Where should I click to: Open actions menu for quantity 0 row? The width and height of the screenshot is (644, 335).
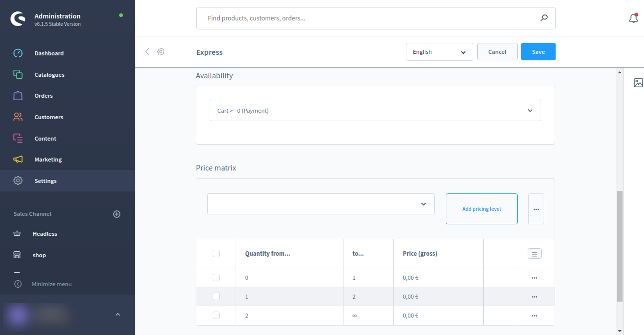coord(535,278)
